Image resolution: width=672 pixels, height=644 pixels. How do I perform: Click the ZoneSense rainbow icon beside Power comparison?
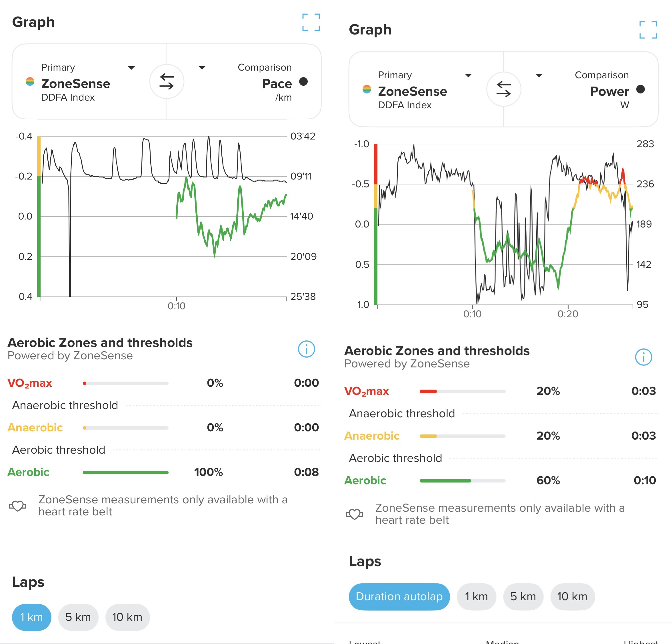[367, 89]
